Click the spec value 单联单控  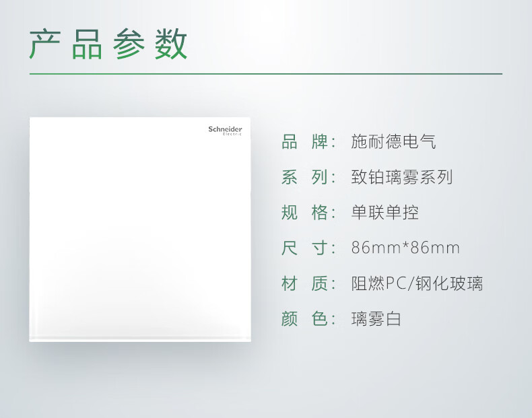pyautogui.click(x=385, y=213)
